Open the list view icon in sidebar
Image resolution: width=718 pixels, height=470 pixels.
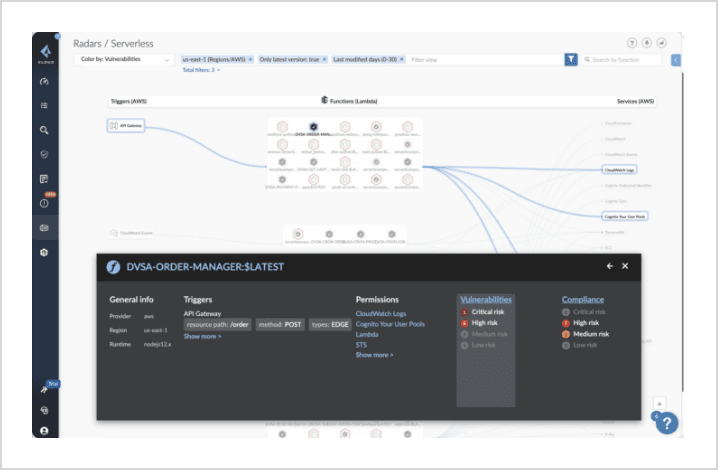pyautogui.click(x=44, y=105)
